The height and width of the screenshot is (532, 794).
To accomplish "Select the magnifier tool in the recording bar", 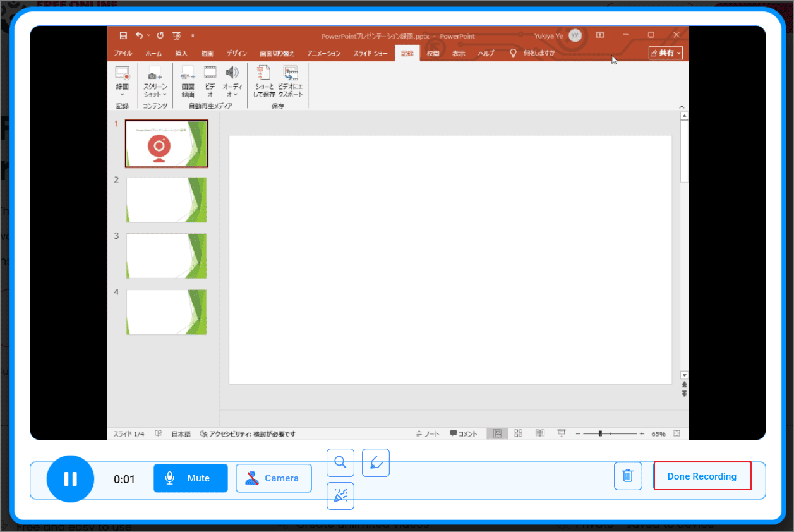I will pyautogui.click(x=340, y=462).
